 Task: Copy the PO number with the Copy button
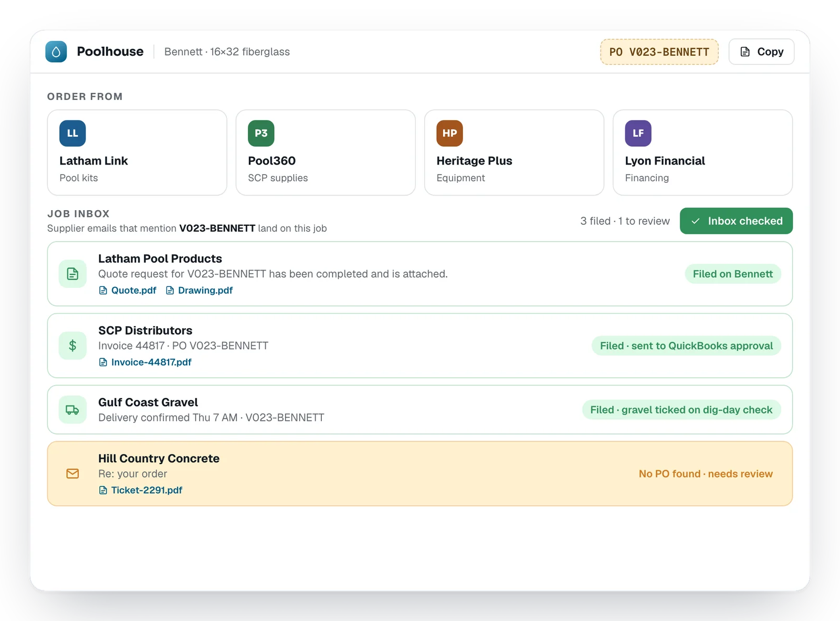click(x=761, y=51)
